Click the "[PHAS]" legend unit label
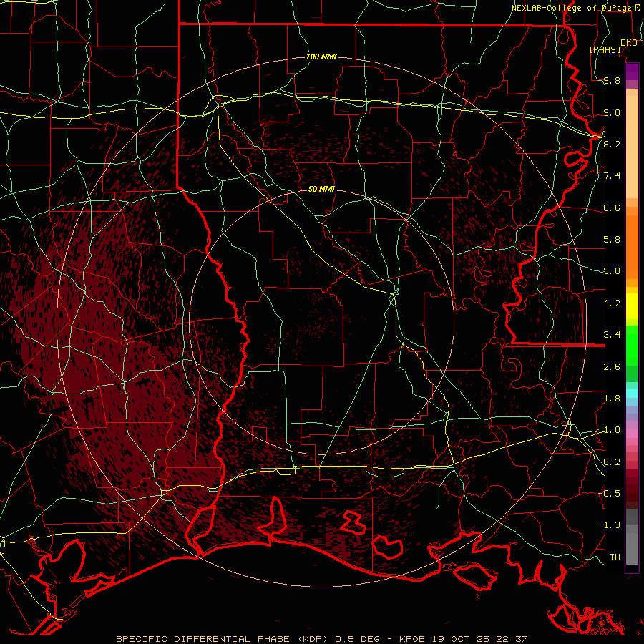 605,49
